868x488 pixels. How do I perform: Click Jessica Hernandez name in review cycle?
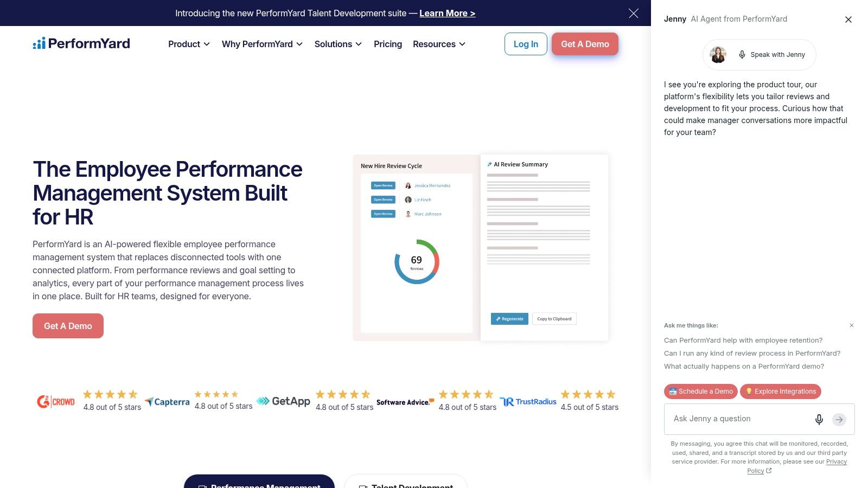(x=432, y=185)
